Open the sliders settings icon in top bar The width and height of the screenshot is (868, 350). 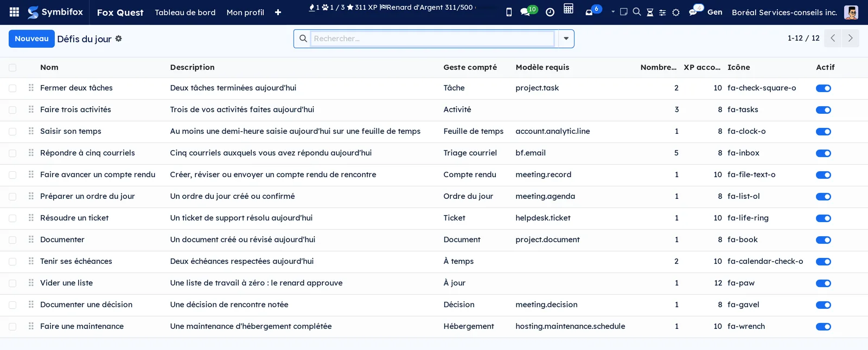coord(662,12)
